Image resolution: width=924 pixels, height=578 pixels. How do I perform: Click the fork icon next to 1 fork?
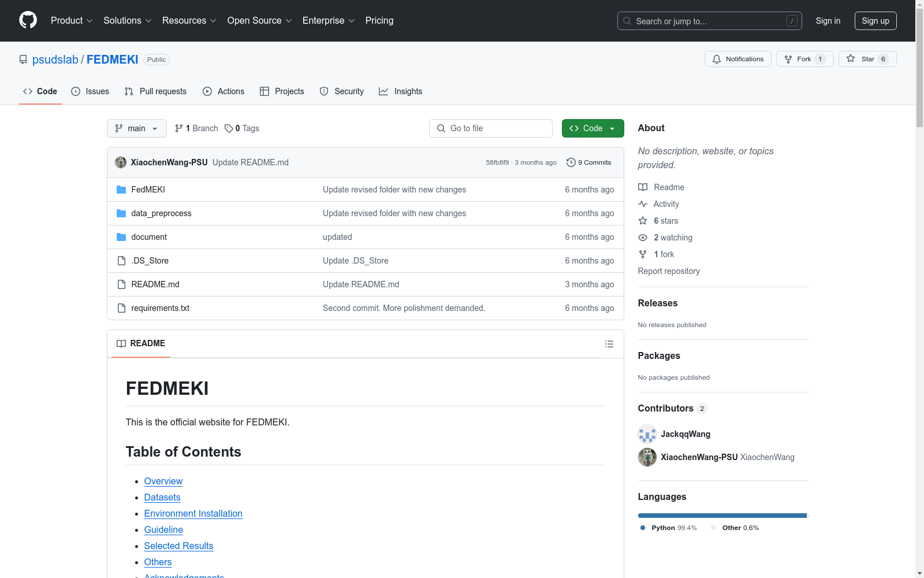point(643,254)
